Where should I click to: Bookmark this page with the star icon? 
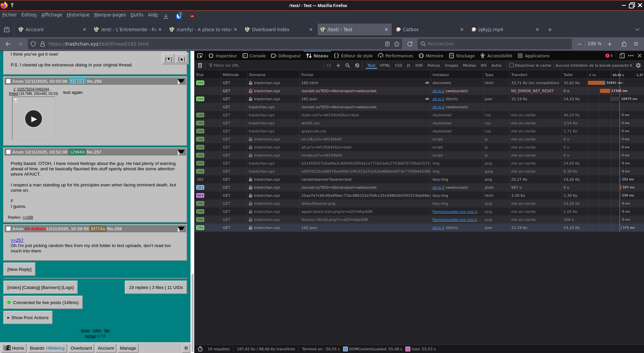tap(397, 44)
